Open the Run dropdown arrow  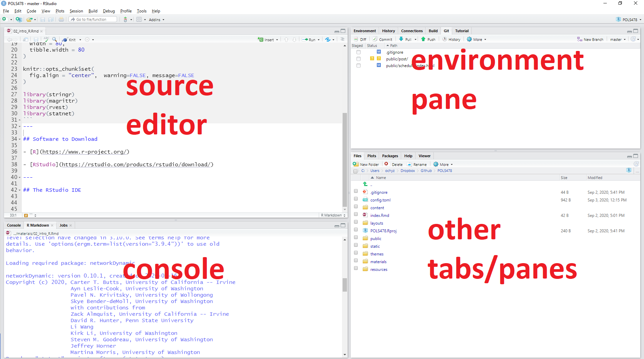(318, 40)
